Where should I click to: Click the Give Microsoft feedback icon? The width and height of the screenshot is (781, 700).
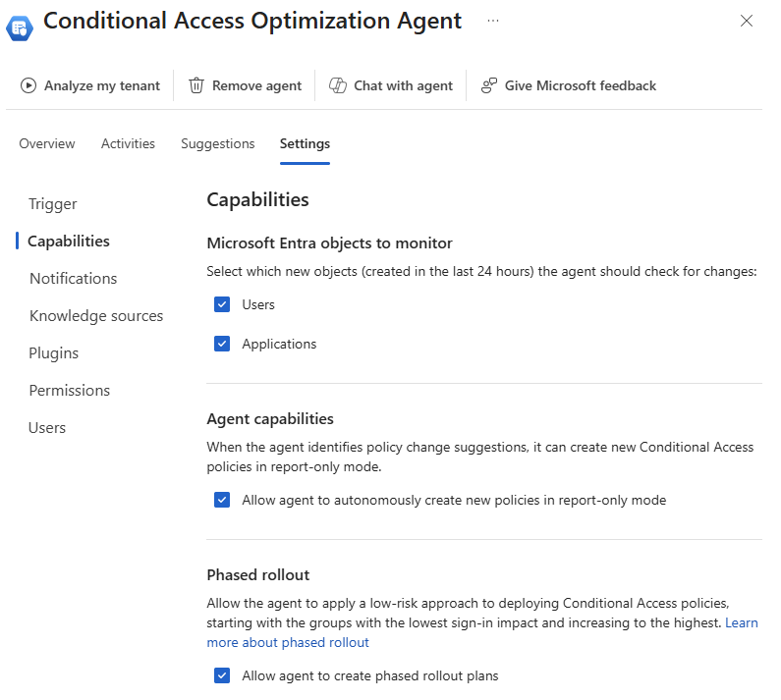click(489, 85)
